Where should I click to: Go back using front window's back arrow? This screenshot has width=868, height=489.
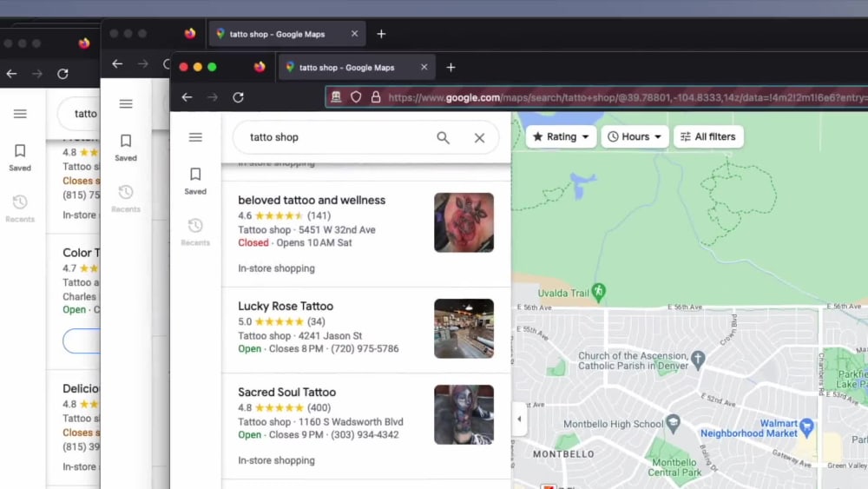tap(187, 97)
